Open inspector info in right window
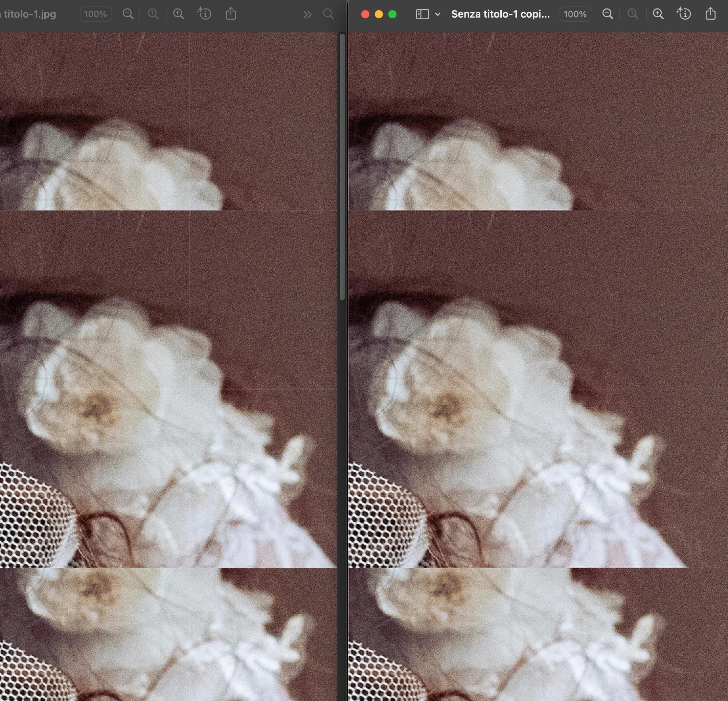728x701 pixels. (x=684, y=14)
